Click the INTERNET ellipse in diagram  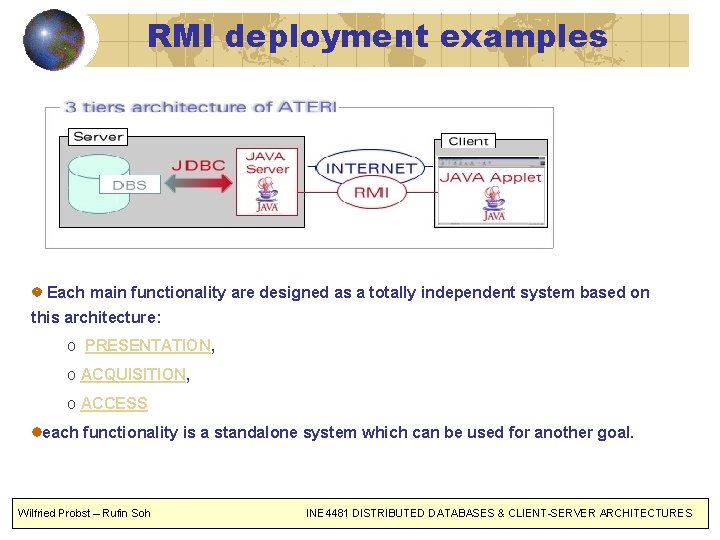pos(370,168)
